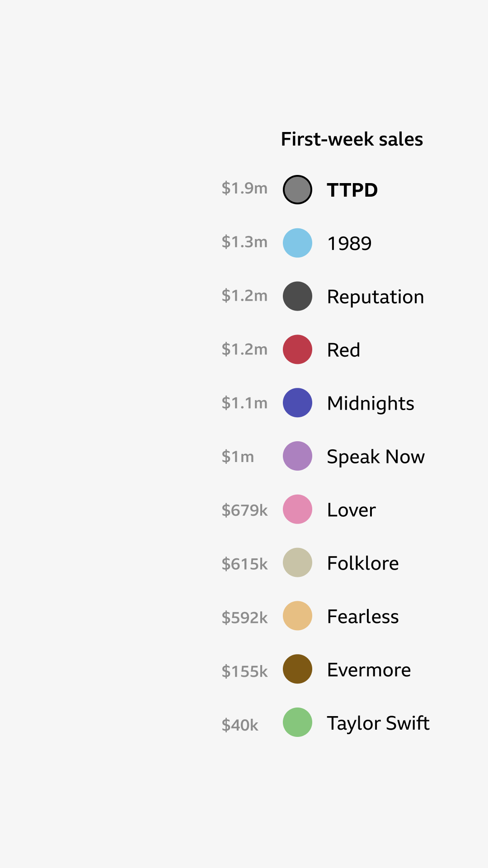Click the $1.9m sales figure
The height and width of the screenshot is (868, 488).
[244, 188]
